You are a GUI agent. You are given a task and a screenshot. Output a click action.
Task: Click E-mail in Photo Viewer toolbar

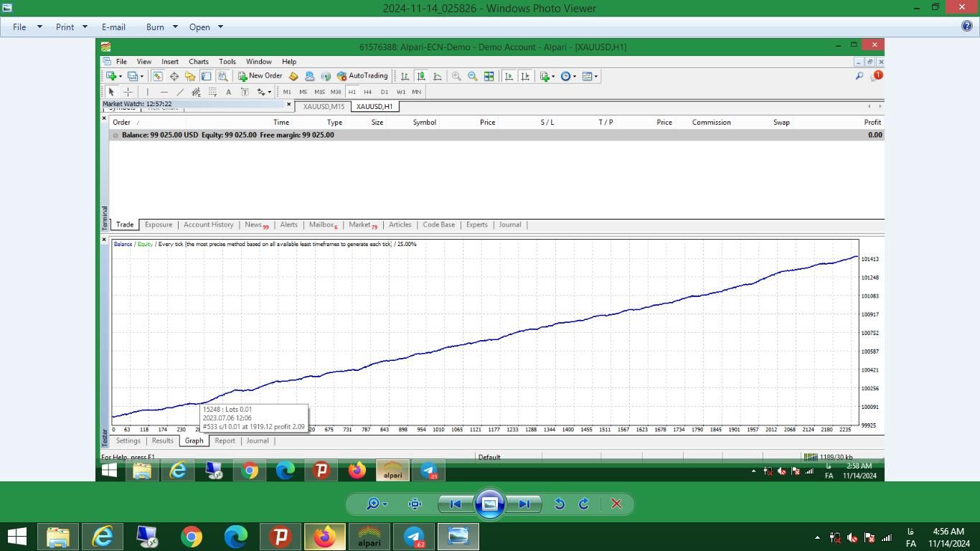point(113,27)
